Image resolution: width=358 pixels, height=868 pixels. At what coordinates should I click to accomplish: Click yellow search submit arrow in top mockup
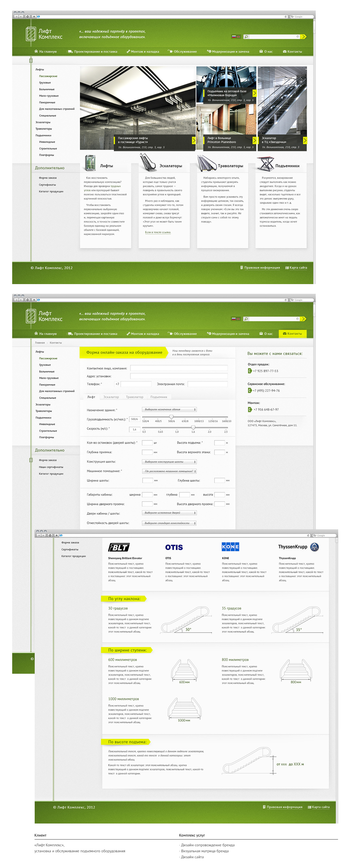point(304,37)
